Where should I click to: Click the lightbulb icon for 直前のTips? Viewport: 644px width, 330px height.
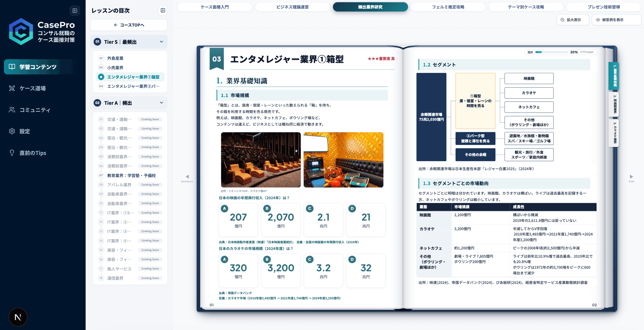[12, 153]
